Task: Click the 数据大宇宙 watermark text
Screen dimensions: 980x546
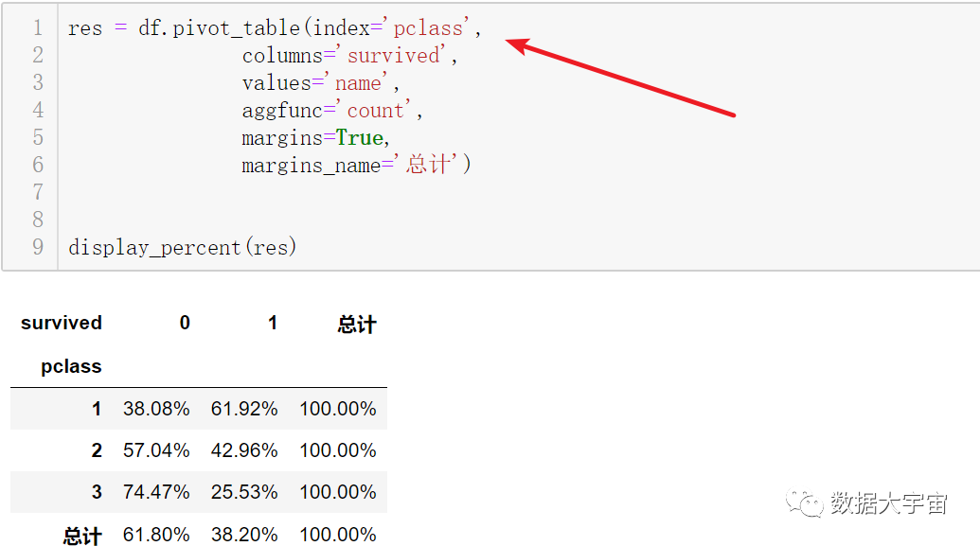Action: (x=889, y=503)
